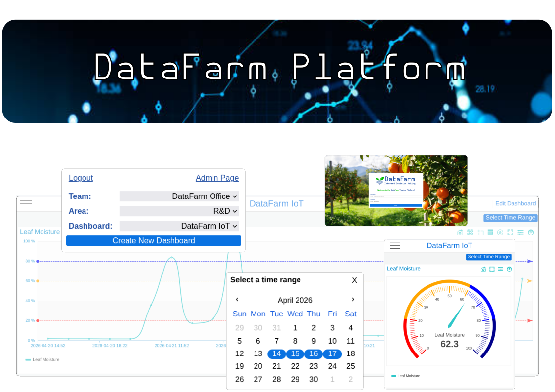Viewport: 555px width, 392px height.
Task: Choose day 6 in the calendar
Action: [258, 341]
